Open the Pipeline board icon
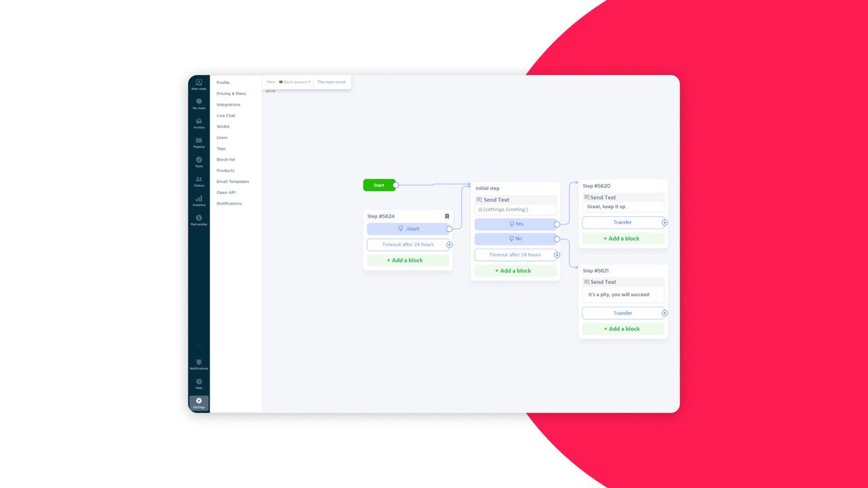 (199, 141)
